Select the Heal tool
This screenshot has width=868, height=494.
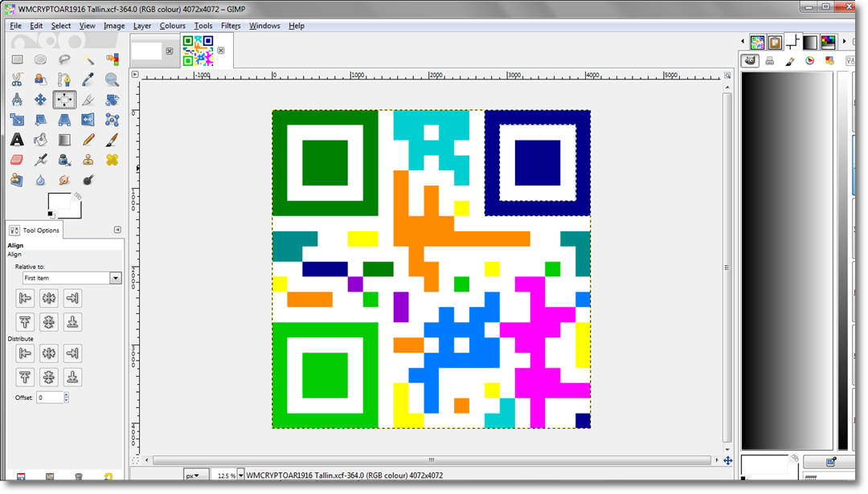[x=113, y=160]
